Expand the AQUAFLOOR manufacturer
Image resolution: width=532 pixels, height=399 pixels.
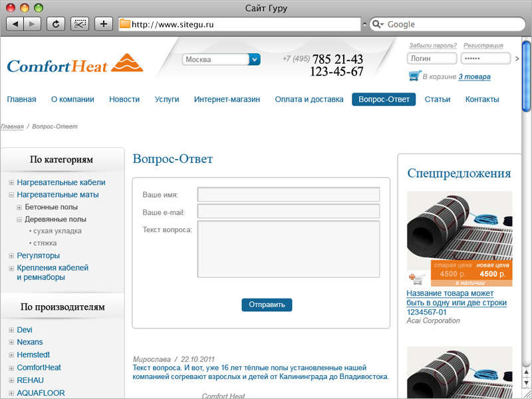tap(11, 393)
